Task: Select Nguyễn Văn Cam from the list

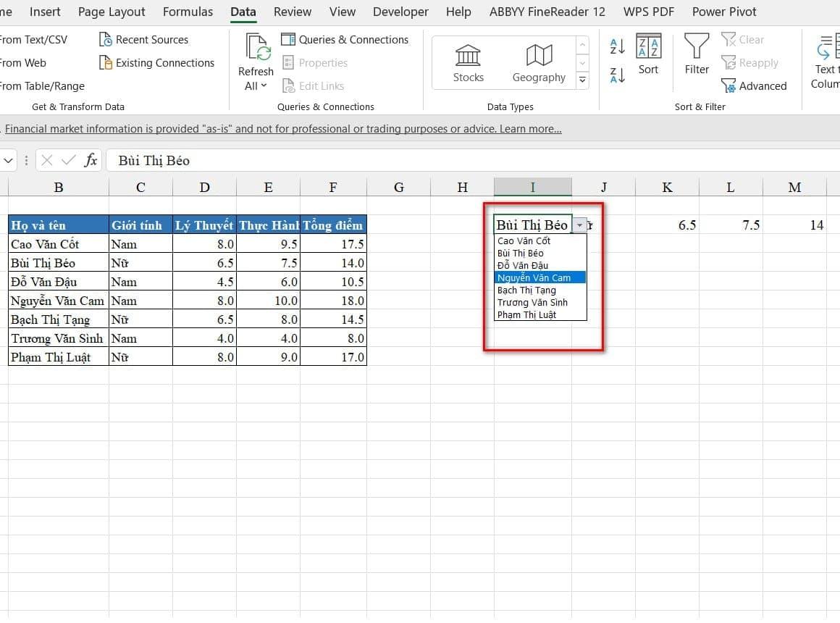Action: (x=534, y=277)
